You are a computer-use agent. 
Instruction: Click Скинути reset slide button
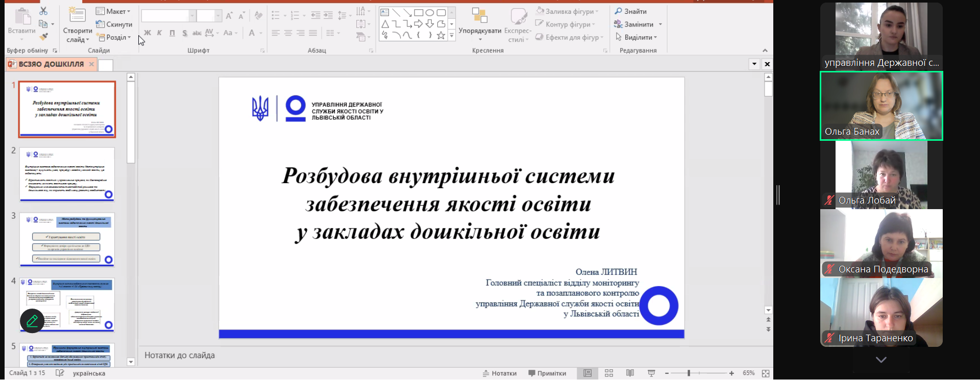click(x=114, y=24)
